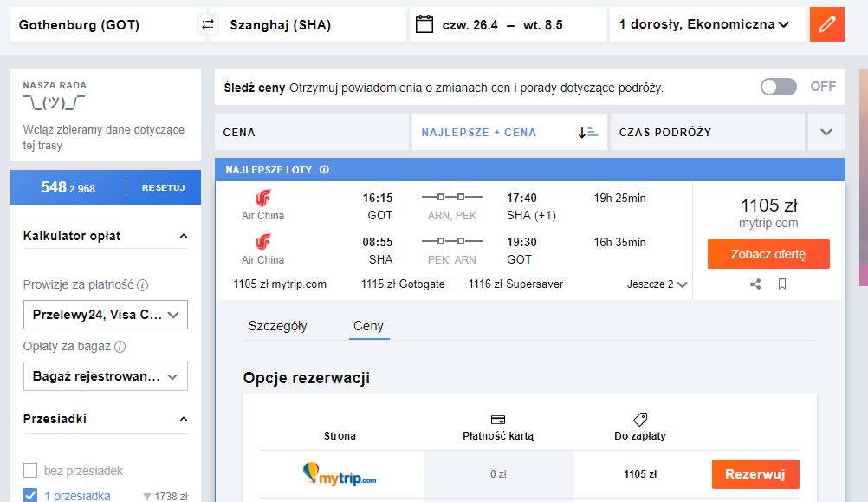
Task: Click sort order icon in Najlepsze + Cena
Action: [588, 133]
